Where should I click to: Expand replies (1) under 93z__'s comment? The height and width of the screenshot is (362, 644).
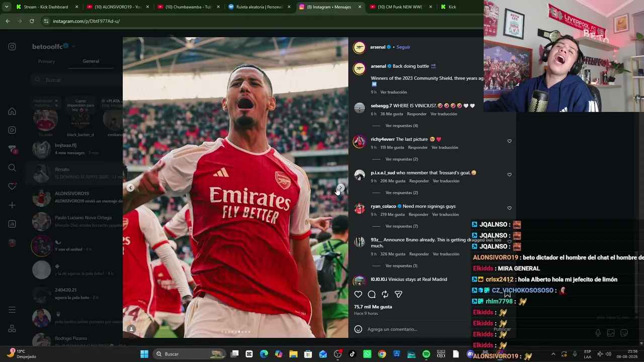(401, 266)
